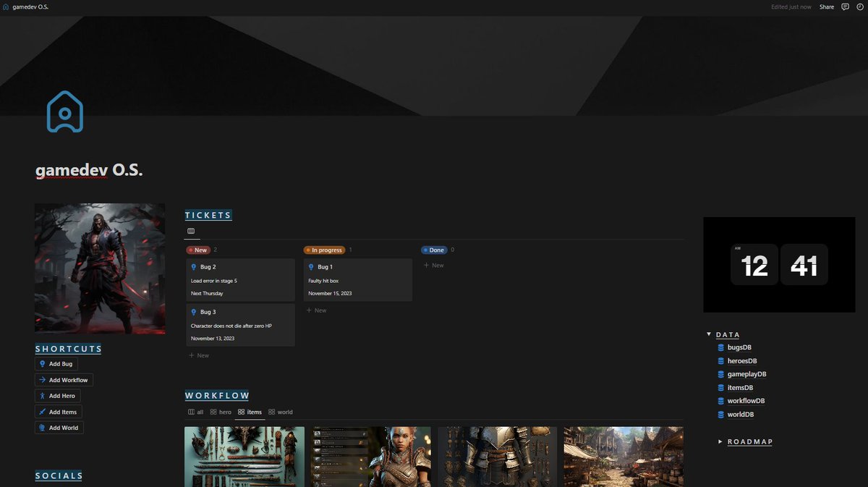The height and width of the screenshot is (487, 868).
Task: Switch to the hero workflow tab
Action: point(221,412)
